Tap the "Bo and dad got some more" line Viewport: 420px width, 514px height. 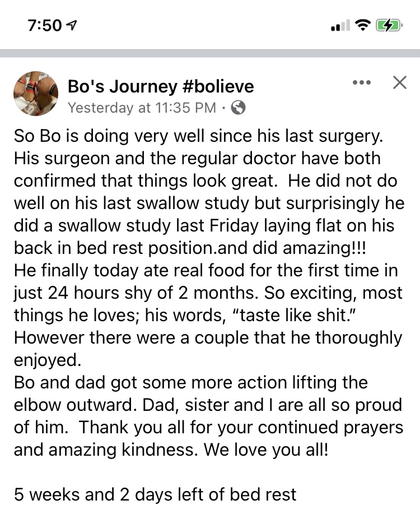[x=190, y=382]
